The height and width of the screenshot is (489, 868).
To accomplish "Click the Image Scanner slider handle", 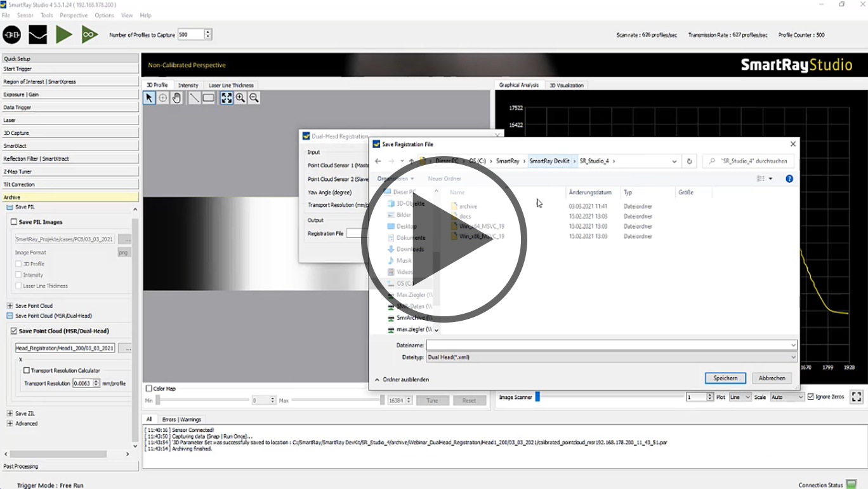I will tap(537, 397).
